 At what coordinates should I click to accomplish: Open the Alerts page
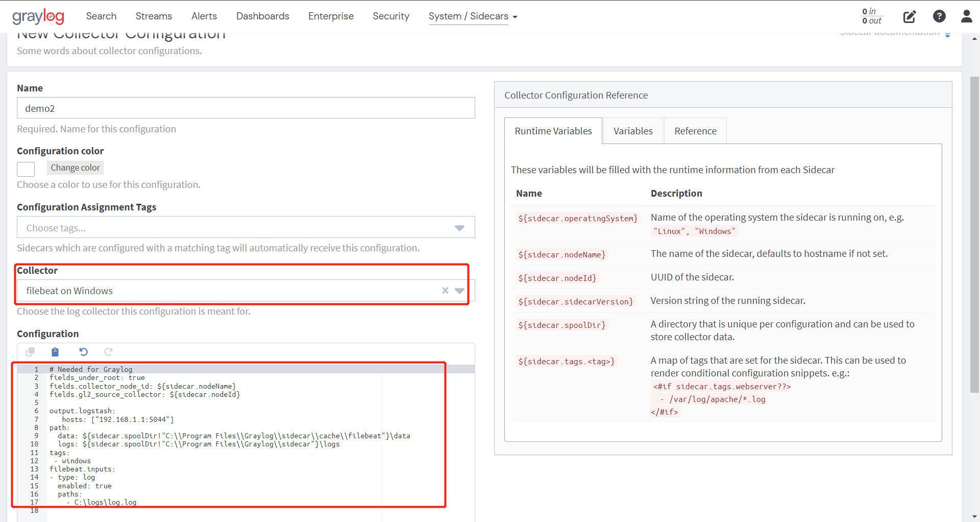(204, 16)
